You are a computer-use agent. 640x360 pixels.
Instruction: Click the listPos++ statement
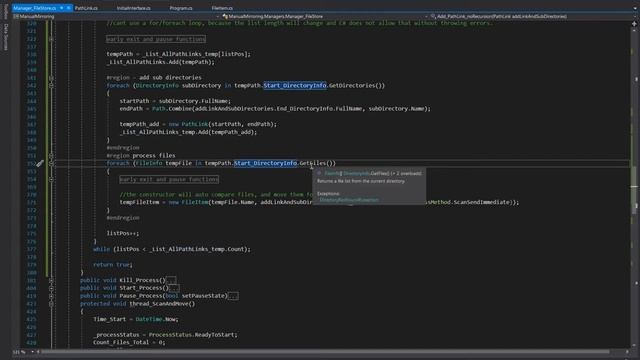coord(123,233)
